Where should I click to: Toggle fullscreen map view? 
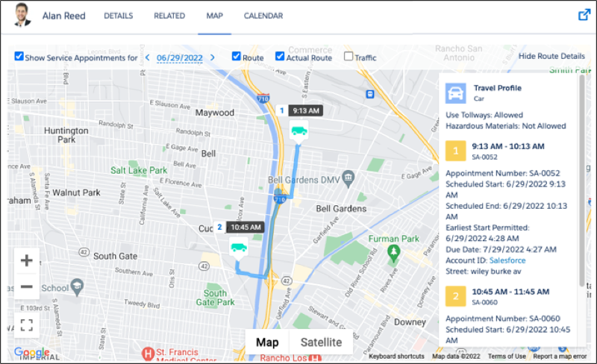tap(26, 324)
